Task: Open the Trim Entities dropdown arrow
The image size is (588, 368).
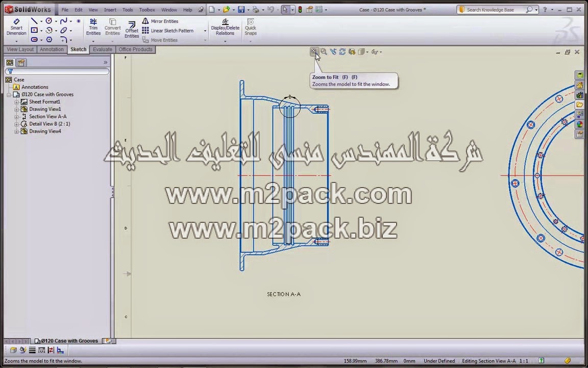Action: click(93, 41)
